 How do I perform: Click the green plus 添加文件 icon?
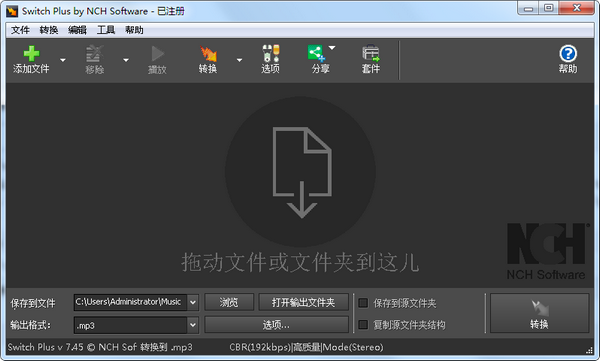coord(31,54)
